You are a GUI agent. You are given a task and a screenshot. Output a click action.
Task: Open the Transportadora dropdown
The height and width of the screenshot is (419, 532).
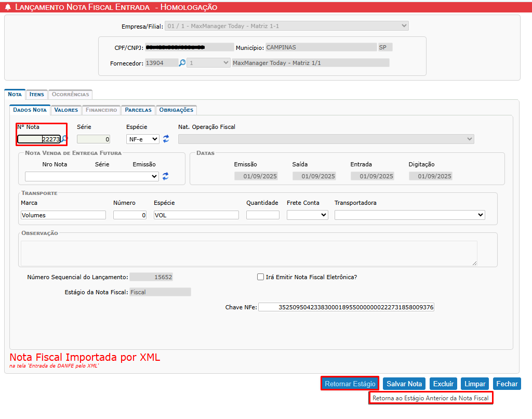click(409, 215)
